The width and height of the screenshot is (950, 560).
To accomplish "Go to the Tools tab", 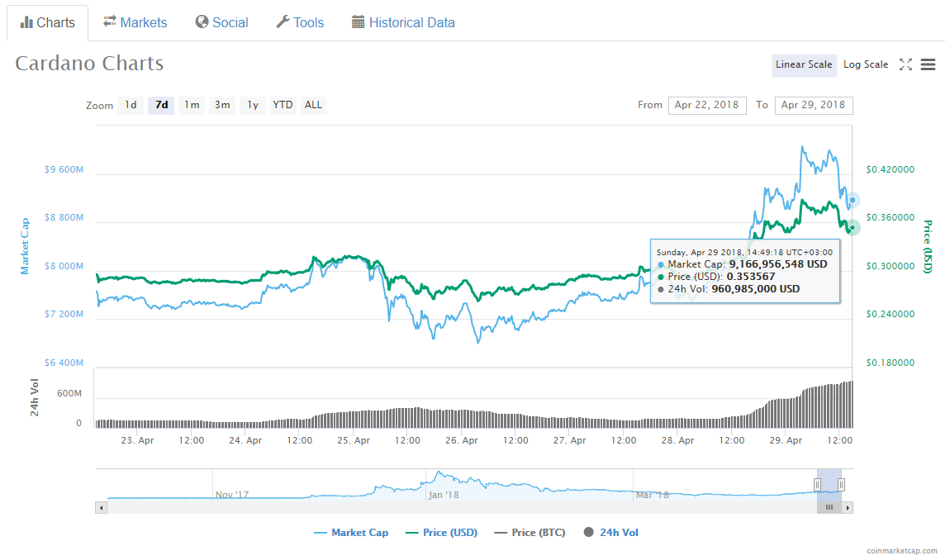I will [299, 22].
